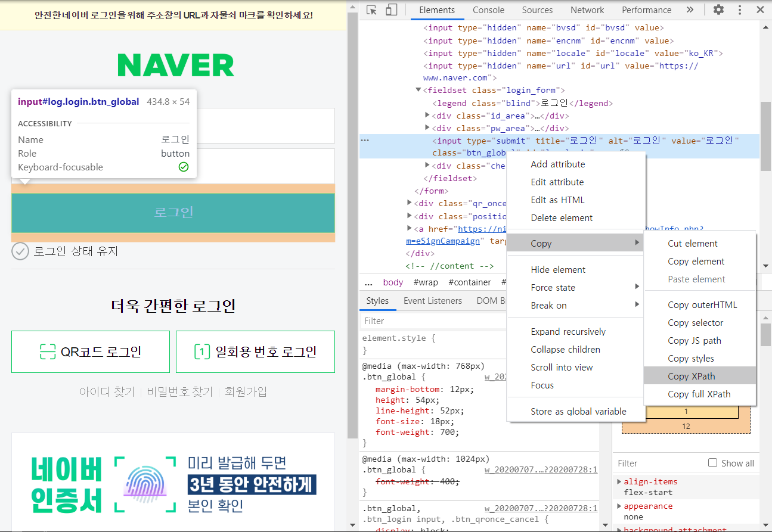The height and width of the screenshot is (532, 772).
Task: Activate the inspect element picker icon
Action: tap(372, 10)
